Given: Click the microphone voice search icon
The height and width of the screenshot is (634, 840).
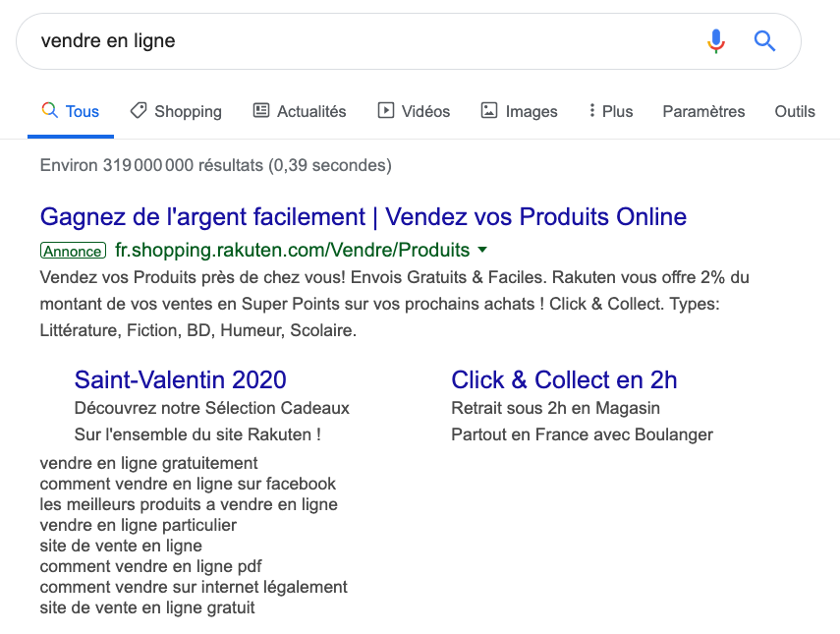Looking at the screenshot, I should (x=716, y=40).
